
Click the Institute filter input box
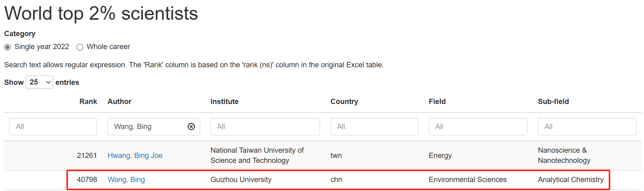pos(265,127)
